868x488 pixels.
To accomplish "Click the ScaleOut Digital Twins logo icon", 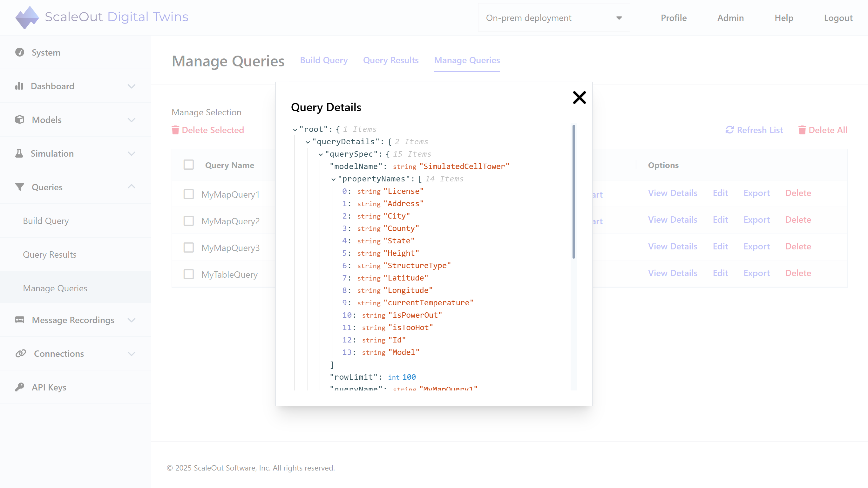I will tap(27, 17).
